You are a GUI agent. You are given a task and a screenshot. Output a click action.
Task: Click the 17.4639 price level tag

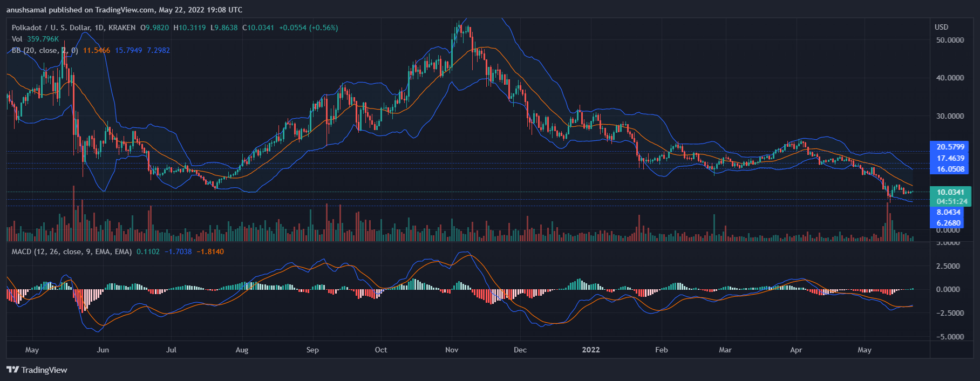click(x=950, y=158)
